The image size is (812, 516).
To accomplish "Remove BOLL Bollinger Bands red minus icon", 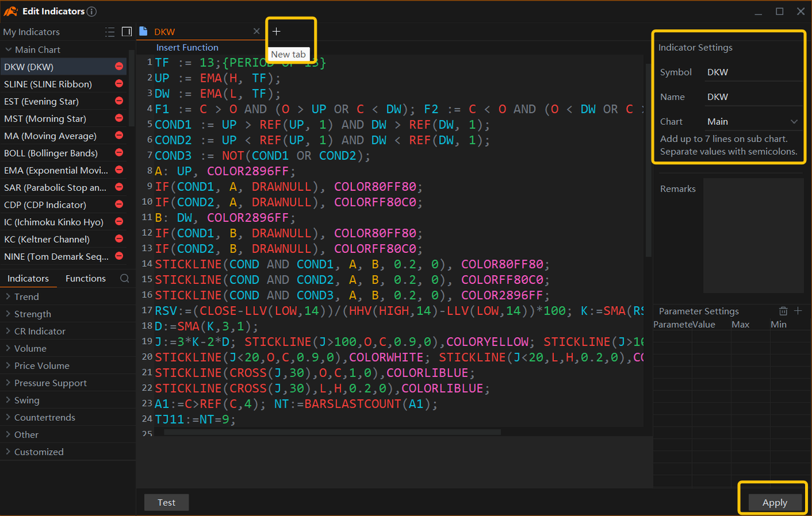I will [119, 153].
